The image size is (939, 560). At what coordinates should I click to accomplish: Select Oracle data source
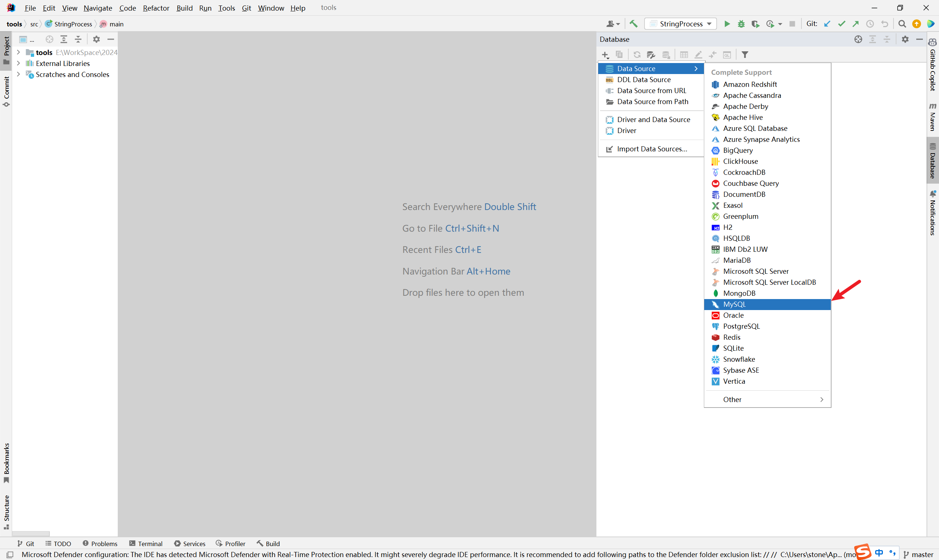tap(767, 316)
